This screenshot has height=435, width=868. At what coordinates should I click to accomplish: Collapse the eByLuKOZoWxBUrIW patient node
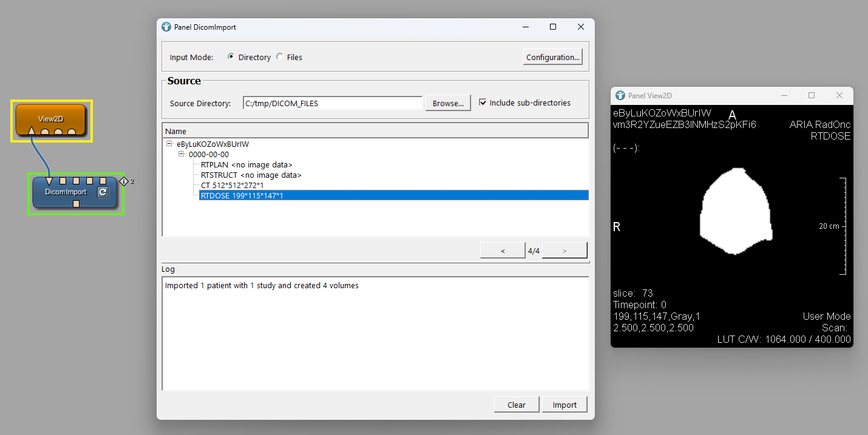pos(169,144)
